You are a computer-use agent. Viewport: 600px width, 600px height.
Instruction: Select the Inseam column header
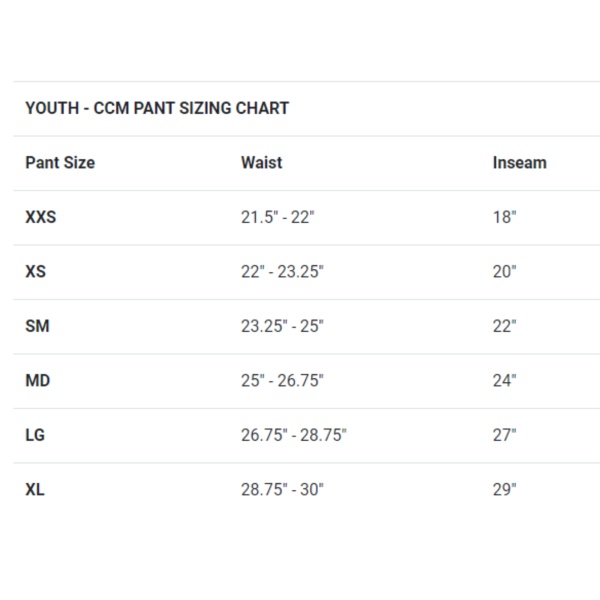(x=520, y=163)
